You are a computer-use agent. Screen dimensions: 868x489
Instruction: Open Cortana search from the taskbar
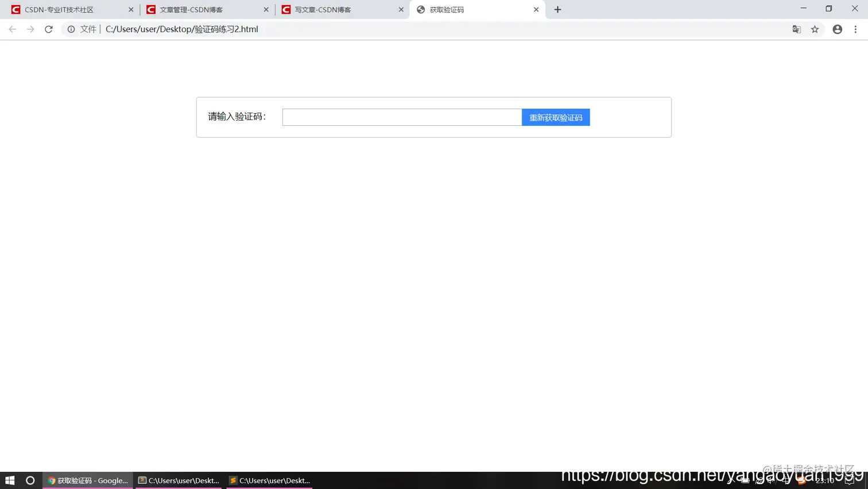pyautogui.click(x=29, y=480)
